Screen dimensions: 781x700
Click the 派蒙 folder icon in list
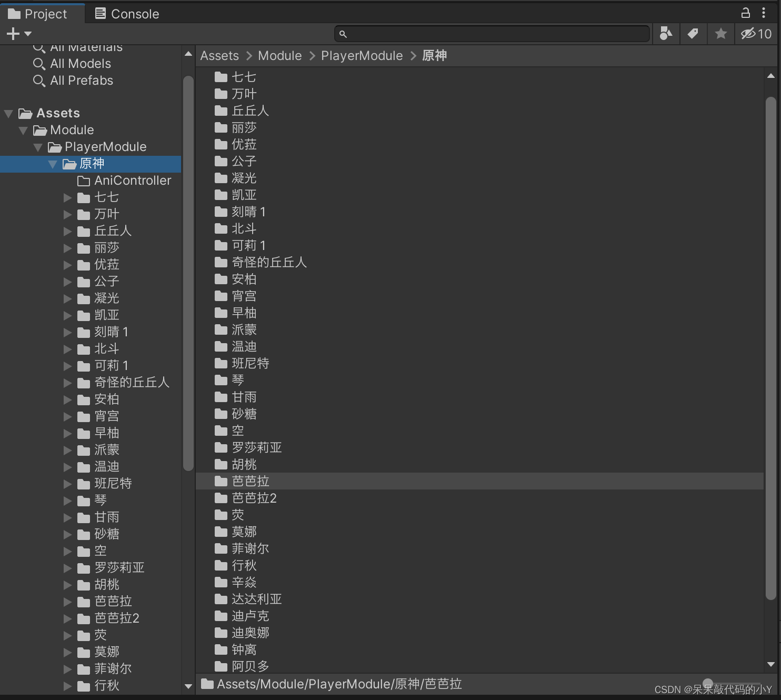[221, 330]
